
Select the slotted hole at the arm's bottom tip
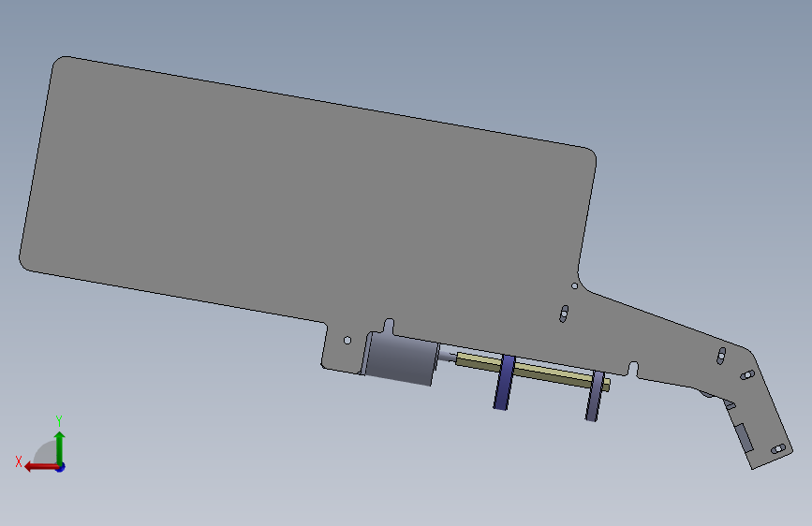point(778,449)
